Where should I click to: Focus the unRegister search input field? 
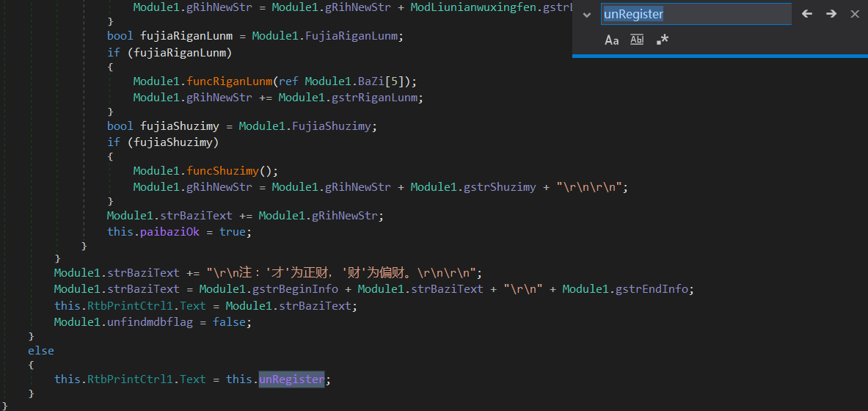pos(696,15)
